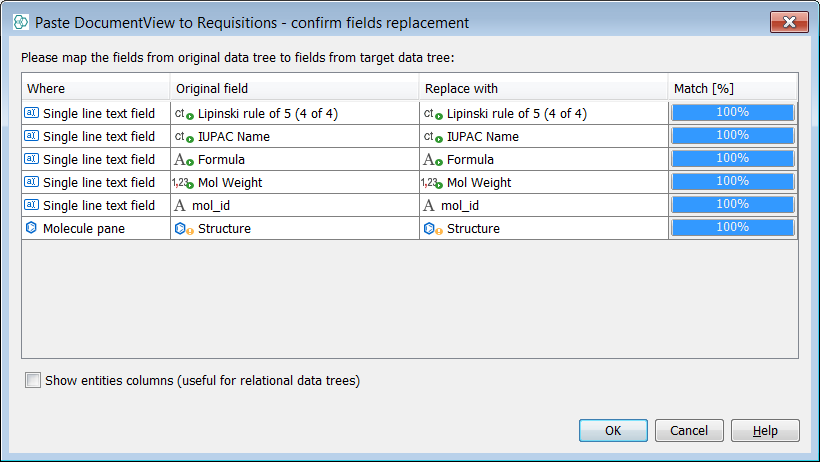The height and width of the screenshot is (462, 820).
Task: Open Replace with cell for Lipinski rule
Action: [543, 114]
